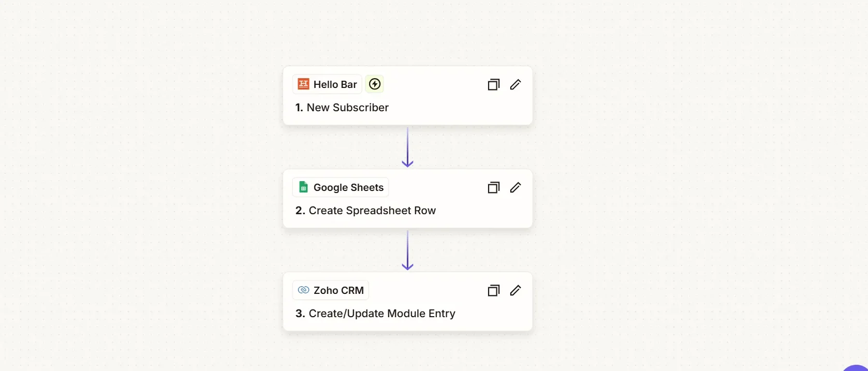868x371 pixels.
Task: Click the lightning bolt trigger icon
Action: coord(375,84)
